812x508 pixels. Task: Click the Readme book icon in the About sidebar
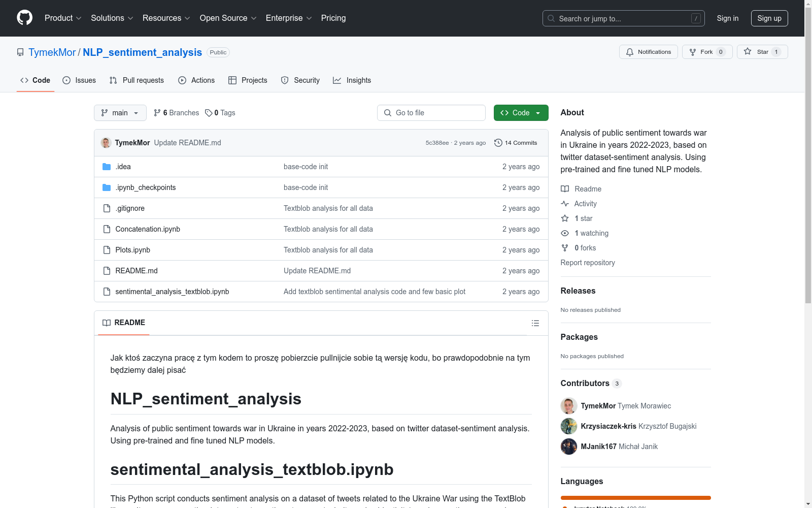pos(565,188)
